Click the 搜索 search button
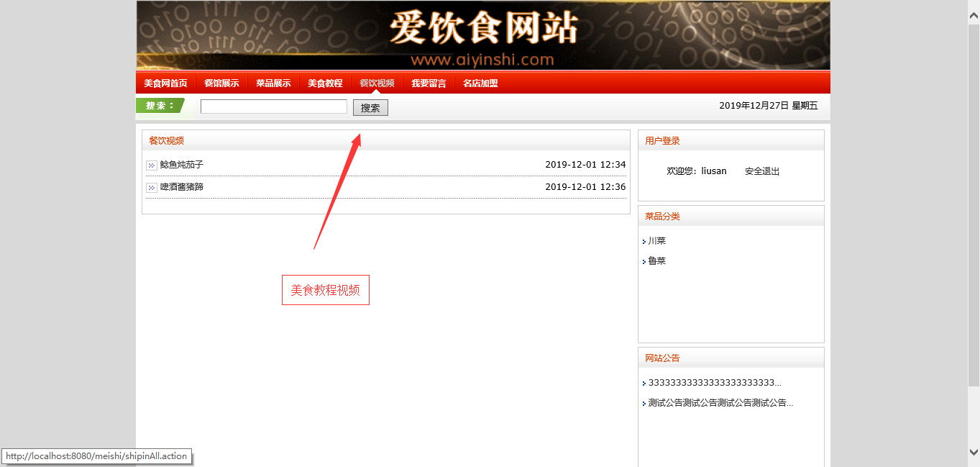The height and width of the screenshot is (467, 980). pyautogui.click(x=370, y=108)
